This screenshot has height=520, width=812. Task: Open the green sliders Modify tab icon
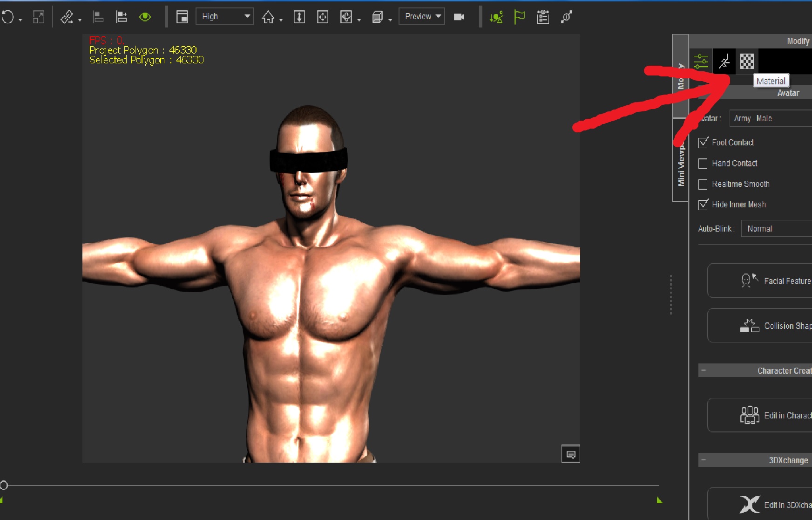[701, 62]
